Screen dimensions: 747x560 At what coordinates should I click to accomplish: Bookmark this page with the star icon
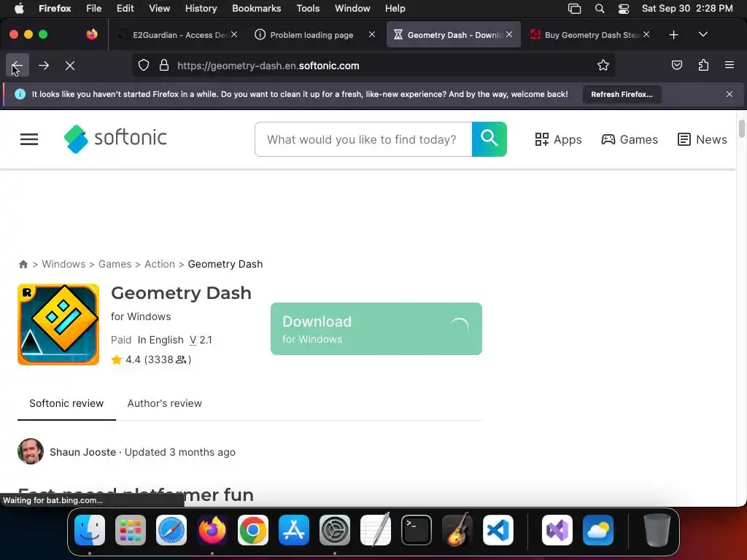click(x=603, y=65)
